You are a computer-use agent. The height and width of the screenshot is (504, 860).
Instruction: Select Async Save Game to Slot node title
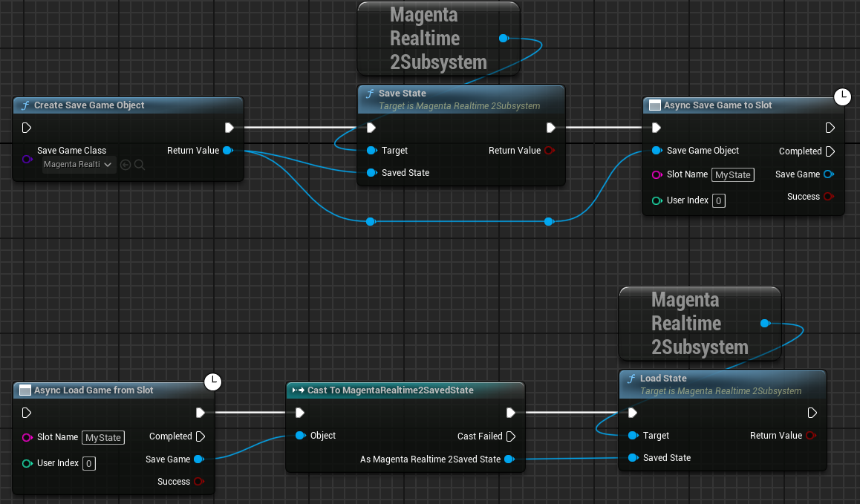[x=717, y=105]
